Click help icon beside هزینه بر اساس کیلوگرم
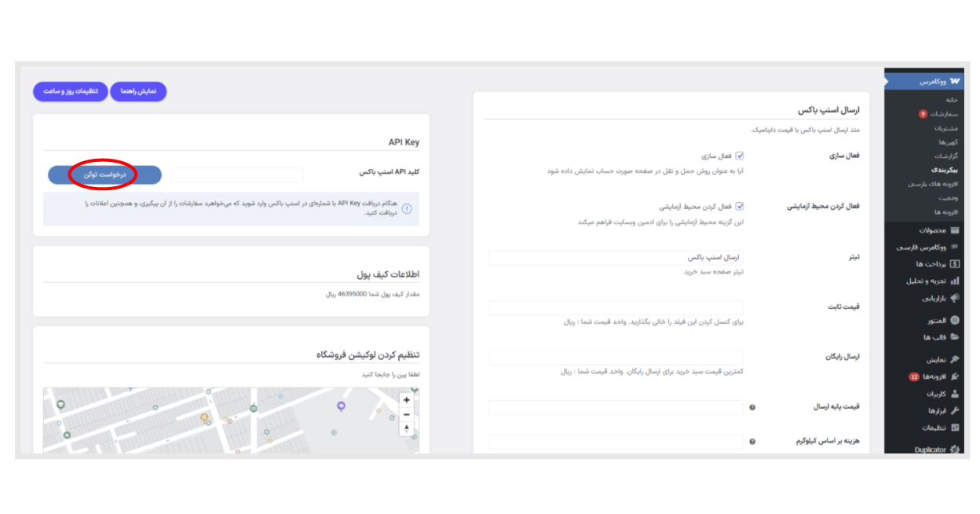Viewport: 980px width, 514px height. click(x=752, y=442)
